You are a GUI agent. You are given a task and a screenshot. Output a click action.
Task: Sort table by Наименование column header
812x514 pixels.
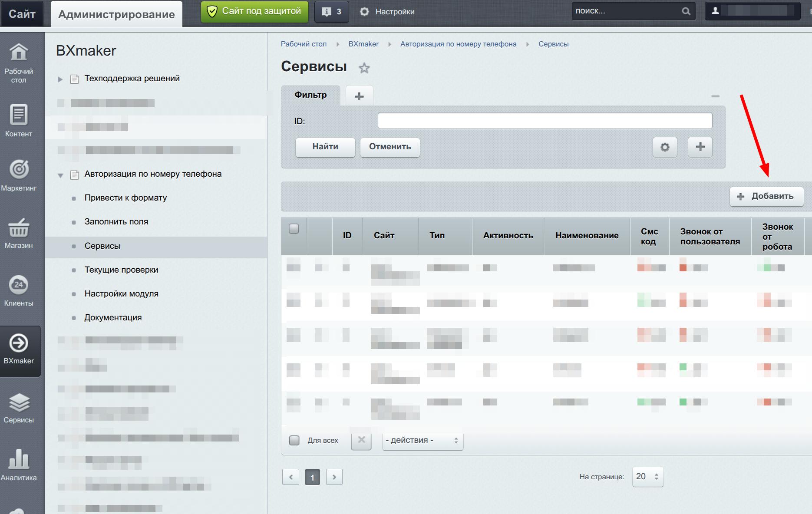coord(587,236)
